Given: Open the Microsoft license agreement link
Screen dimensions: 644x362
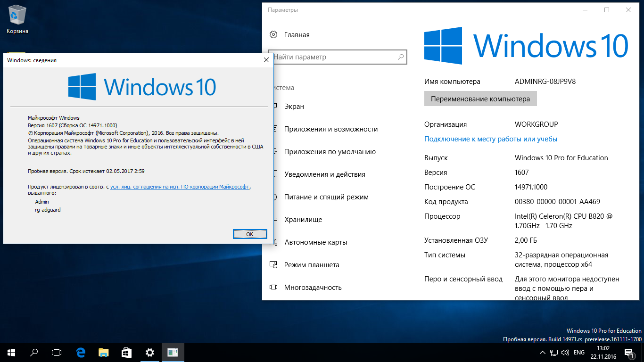Looking at the screenshot, I should coord(180,187).
